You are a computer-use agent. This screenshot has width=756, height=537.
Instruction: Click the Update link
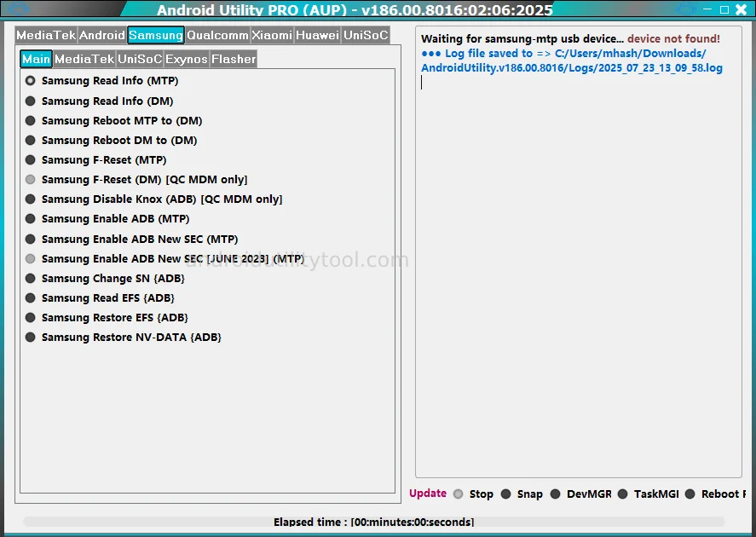428,494
